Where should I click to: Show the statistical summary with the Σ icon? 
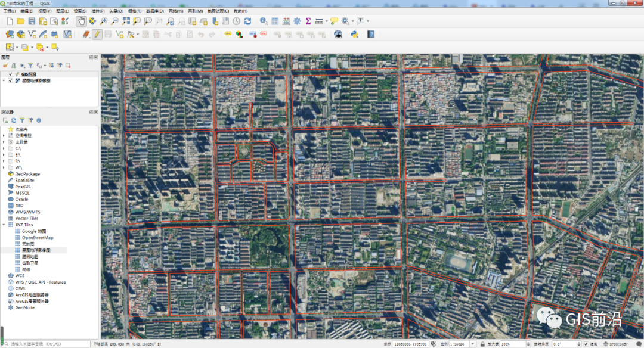click(307, 21)
